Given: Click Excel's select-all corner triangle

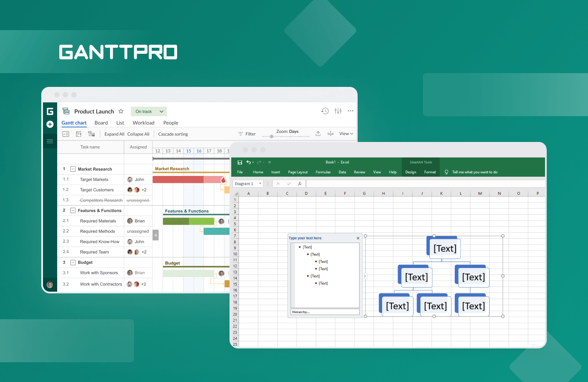Looking at the screenshot, I should [x=235, y=194].
